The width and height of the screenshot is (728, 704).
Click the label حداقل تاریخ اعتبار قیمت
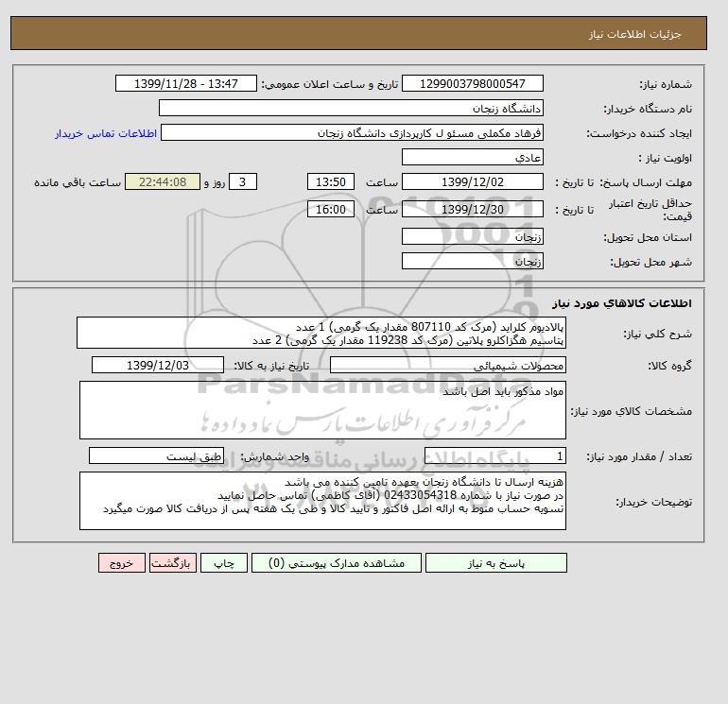(650, 210)
